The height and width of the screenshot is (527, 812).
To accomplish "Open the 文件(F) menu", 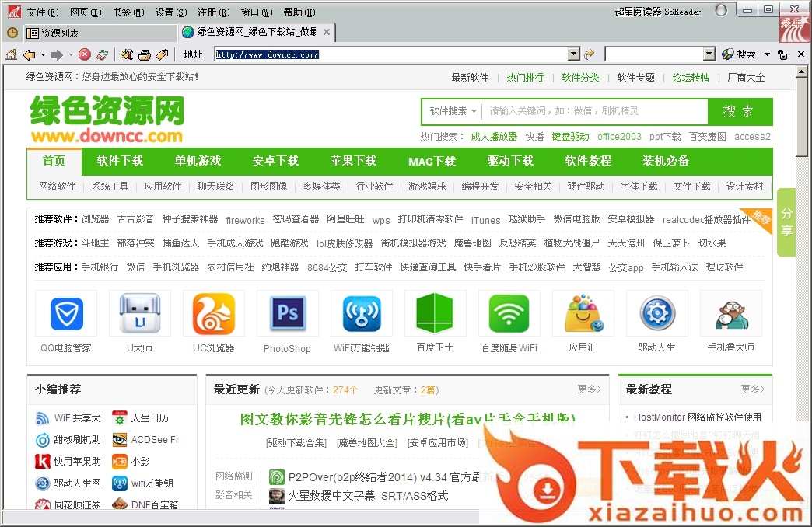I will [x=43, y=12].
